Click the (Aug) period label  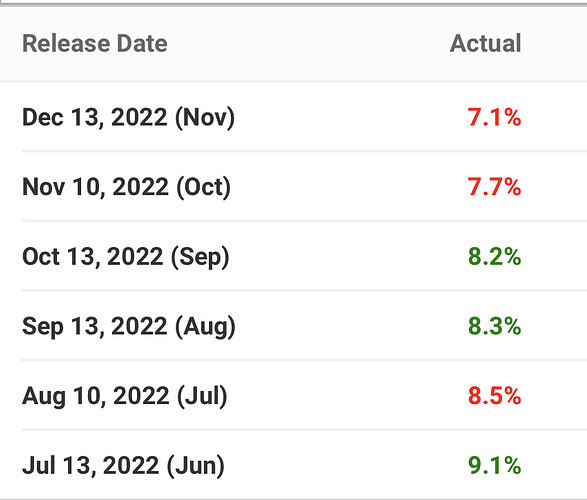click(x=205, y=327)
